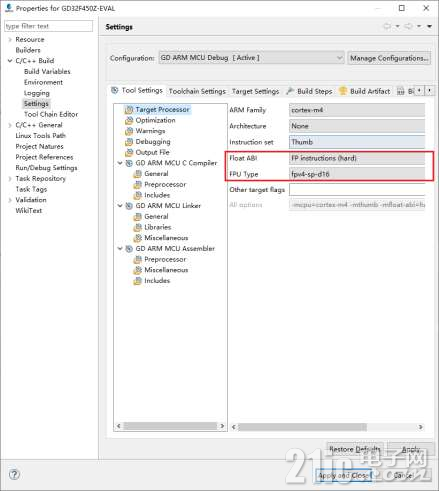Click the back navigation arrow icon
Viewport: 439px width, 491px height.
click(x=387, y=26)
